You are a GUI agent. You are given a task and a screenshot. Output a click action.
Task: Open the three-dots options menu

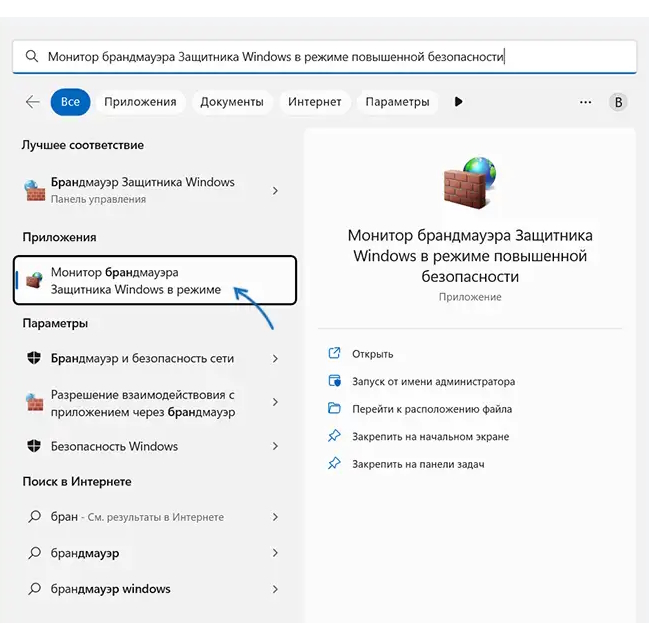click(x=585, y=102)
